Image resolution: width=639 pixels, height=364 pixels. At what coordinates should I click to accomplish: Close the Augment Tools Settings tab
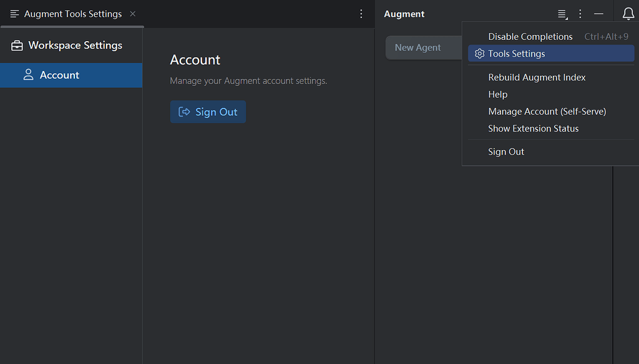[x=132, y=14]
